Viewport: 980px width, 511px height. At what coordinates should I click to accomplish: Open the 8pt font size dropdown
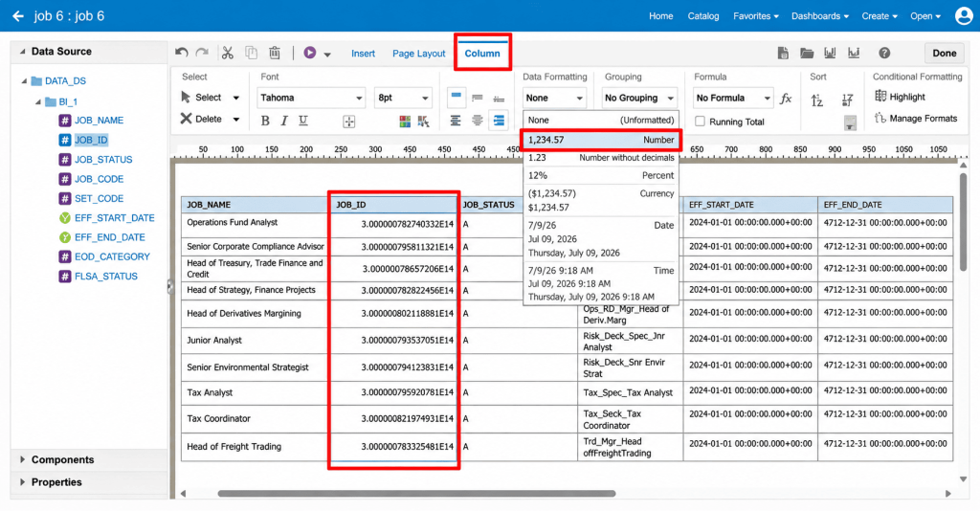[x=403, y=98]
